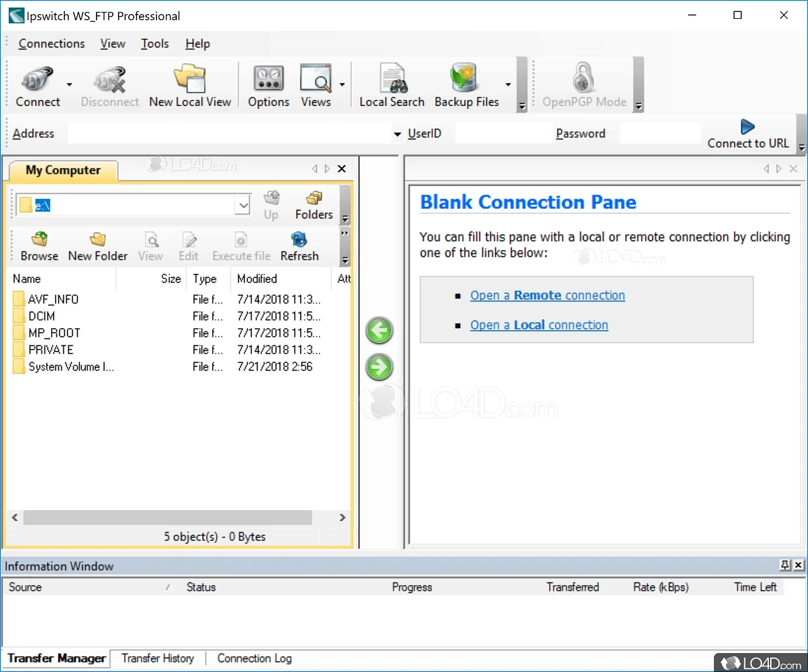Image resolution: width=808 pixels, height=672 pixels.
Task: Click the Execute file icon
Action: click(241, 247)
